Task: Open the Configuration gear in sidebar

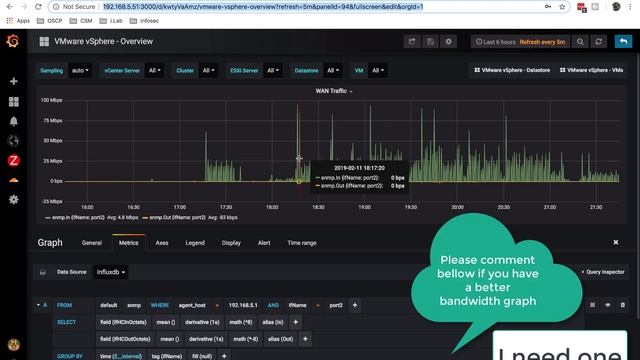Action: tap(13, 200)
